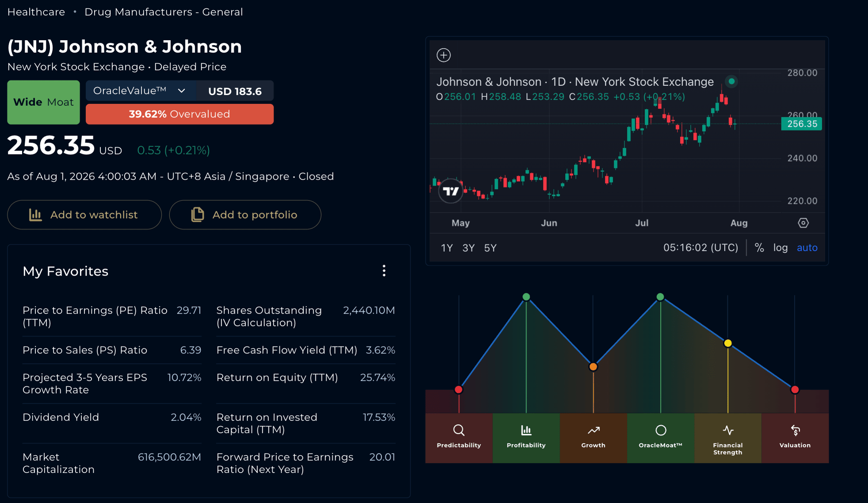868x503 pixels.
Task: Select the Predictability magnifier icon
Action: (459, 430)
